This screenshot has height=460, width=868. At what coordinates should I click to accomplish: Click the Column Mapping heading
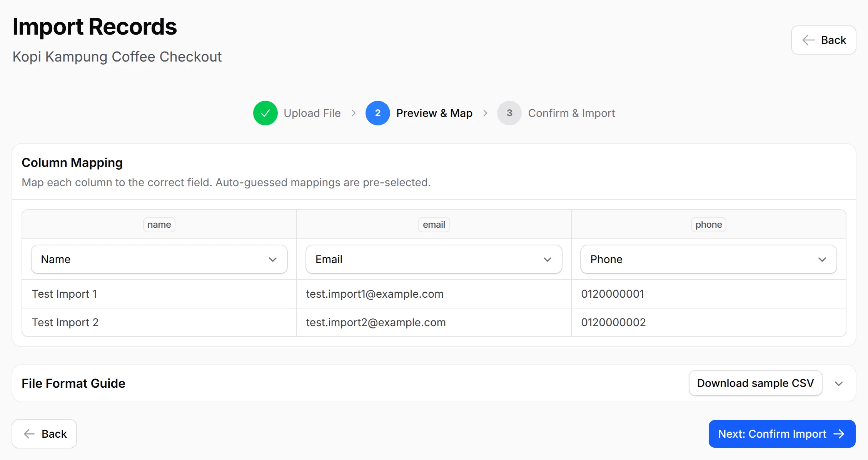[x=72, y=163]
